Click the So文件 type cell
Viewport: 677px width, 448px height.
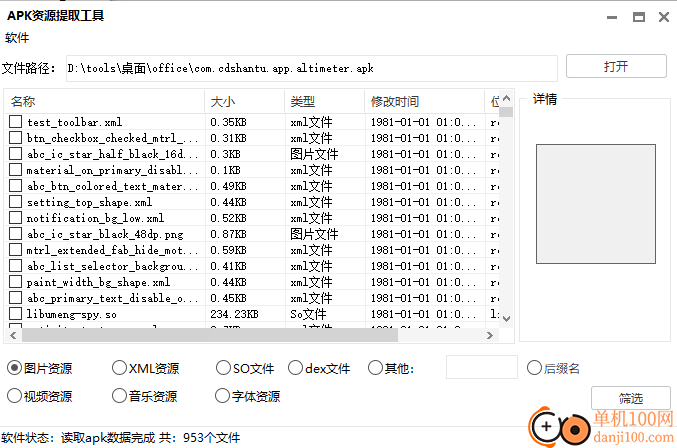[x=308, y=314]
